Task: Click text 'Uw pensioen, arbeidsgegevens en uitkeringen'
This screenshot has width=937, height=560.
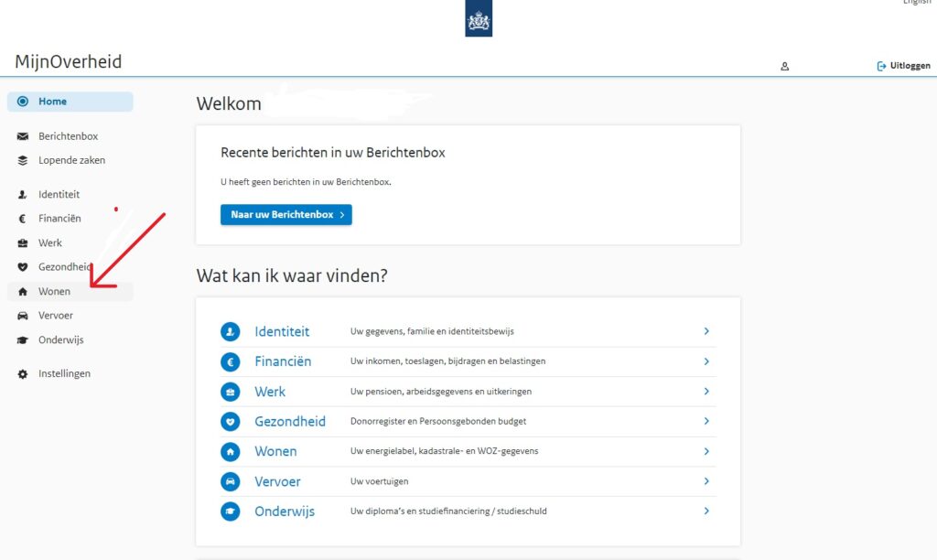Action: point(441,392)
